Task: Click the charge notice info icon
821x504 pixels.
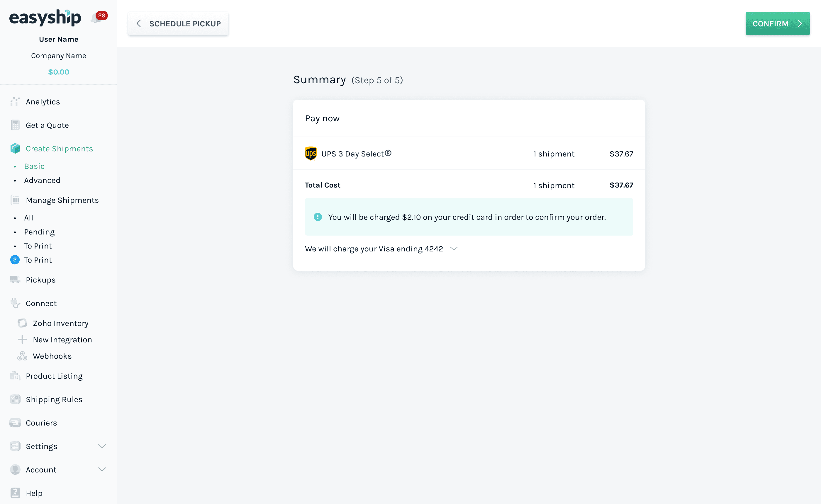Action: 318,217
